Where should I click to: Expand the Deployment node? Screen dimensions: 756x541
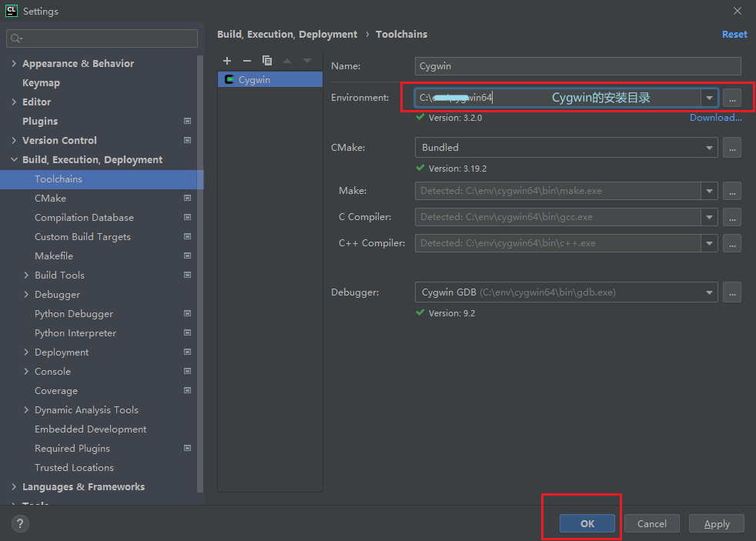click(26, 352)
